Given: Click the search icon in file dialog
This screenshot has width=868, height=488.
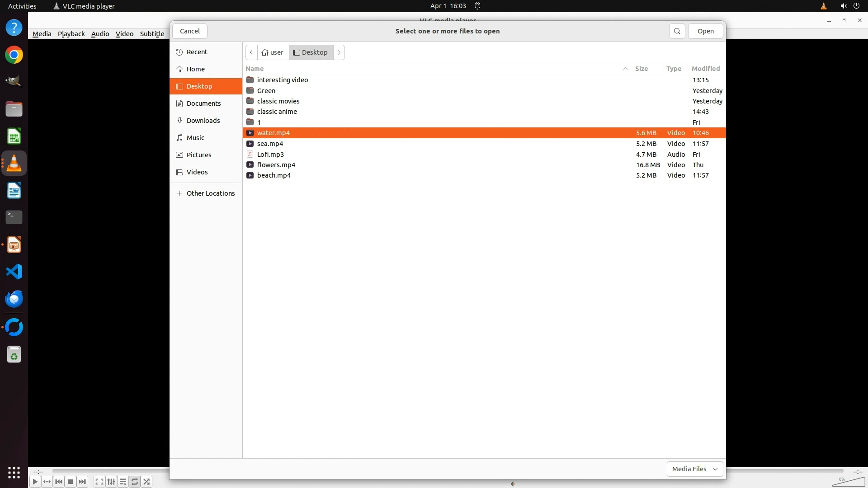Looking at the screenshot, I should 677,31.
